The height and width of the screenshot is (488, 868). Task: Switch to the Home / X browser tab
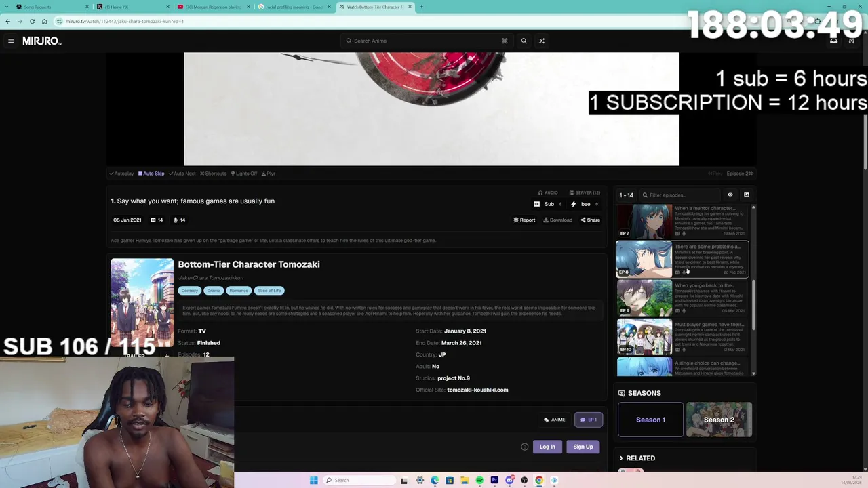pos(132,7)
